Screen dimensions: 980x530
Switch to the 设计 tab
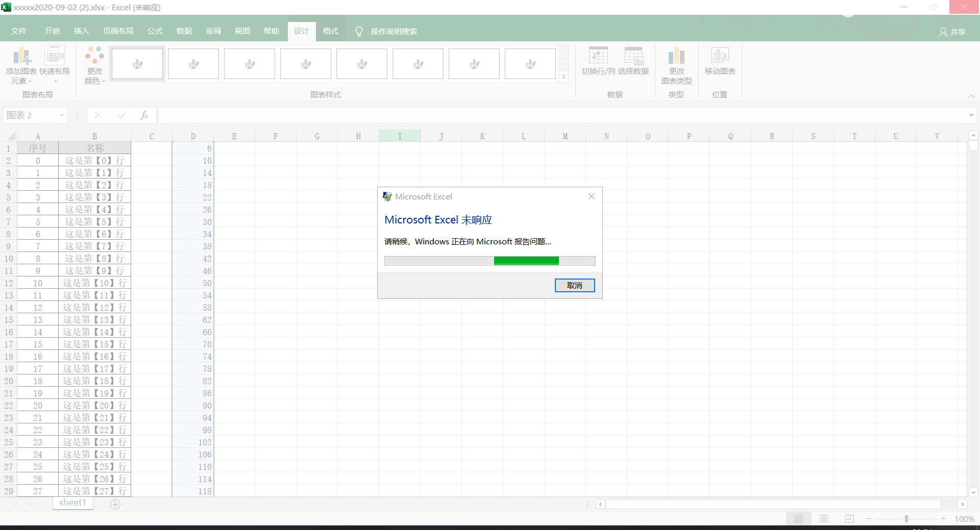point(301,31)
